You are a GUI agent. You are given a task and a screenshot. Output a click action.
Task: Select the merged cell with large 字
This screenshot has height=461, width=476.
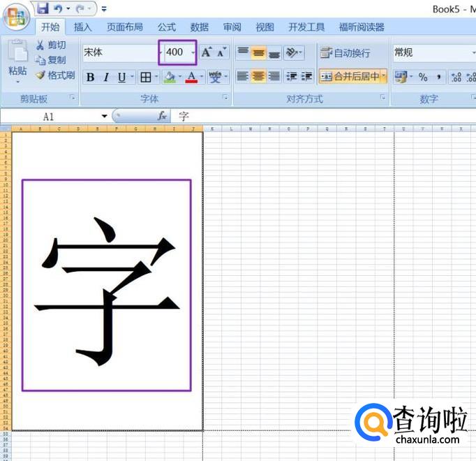(x=107, y=281)
